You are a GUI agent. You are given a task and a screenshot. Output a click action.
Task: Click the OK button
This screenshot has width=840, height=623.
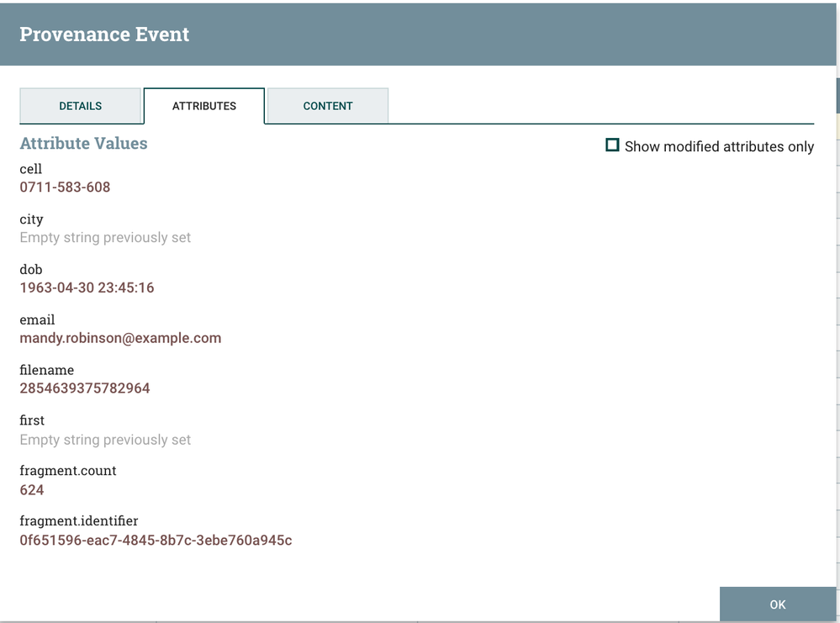778,604
